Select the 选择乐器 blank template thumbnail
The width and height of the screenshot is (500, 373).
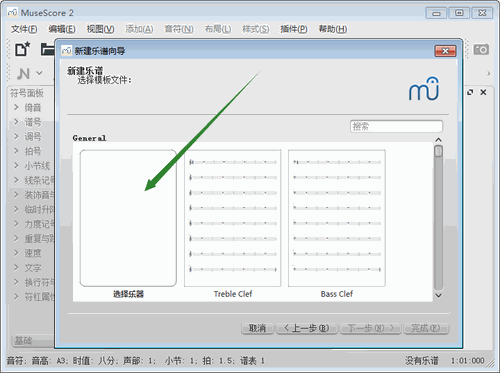(128, 218)
